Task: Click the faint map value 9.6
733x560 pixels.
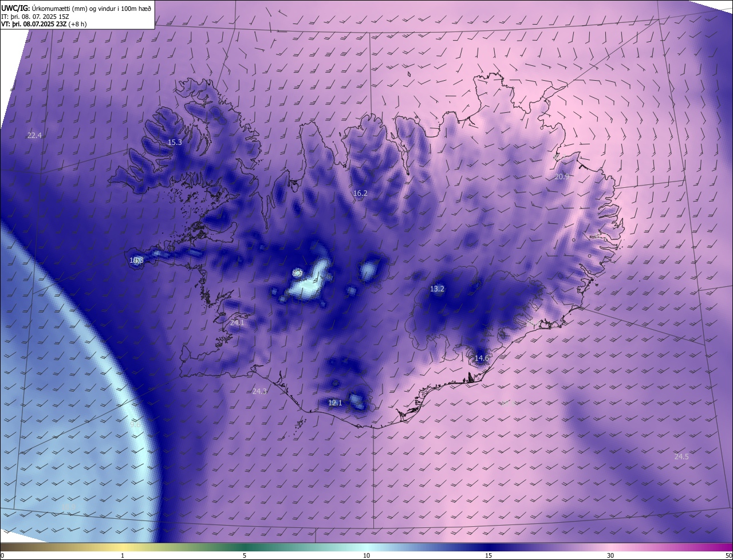Action: pos(136,425)
